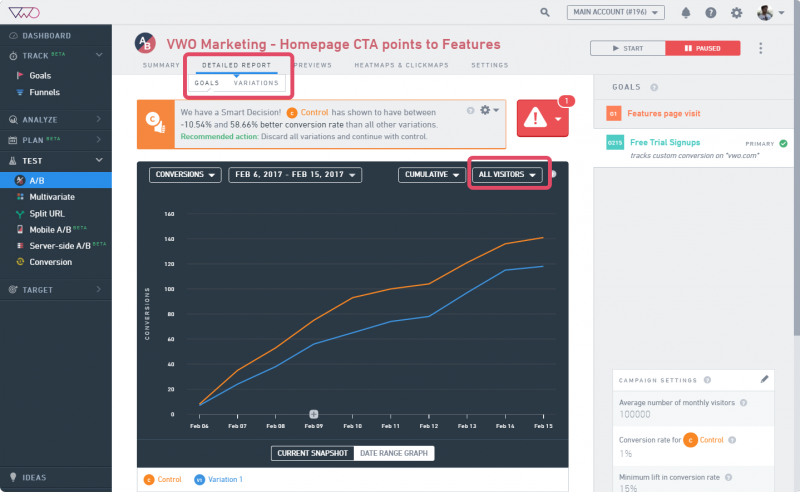This screenshot has width=800, height=492.
Task: Click the Multivariate test icon
Action: [20, 197]
